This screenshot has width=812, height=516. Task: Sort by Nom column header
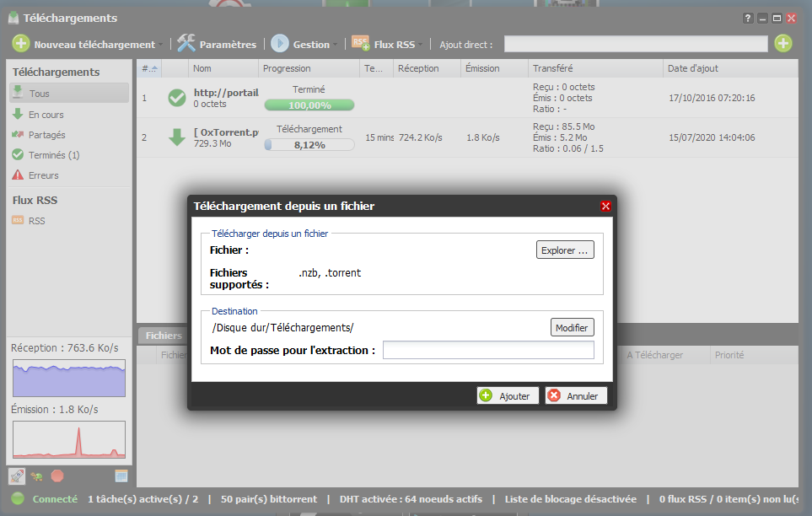coord(223,68)
